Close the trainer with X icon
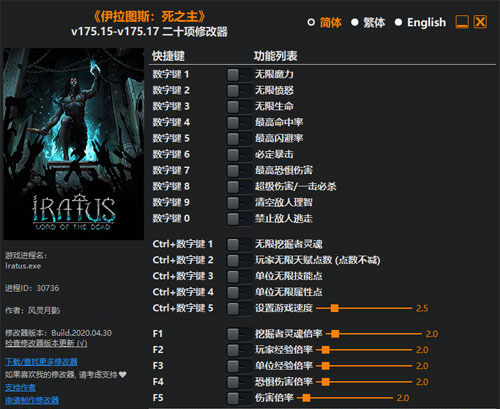The width and height of the screenshot is (500, 409). (480, 22)
